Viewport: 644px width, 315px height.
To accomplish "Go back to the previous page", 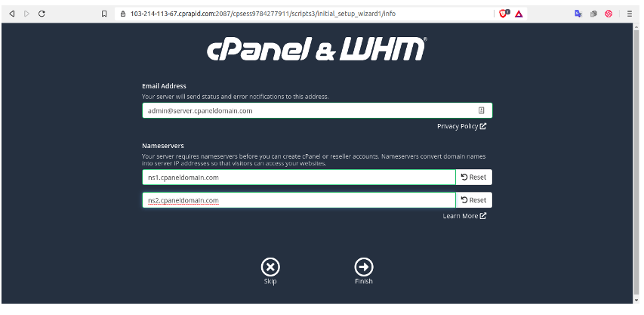I will tap(12, 14).
